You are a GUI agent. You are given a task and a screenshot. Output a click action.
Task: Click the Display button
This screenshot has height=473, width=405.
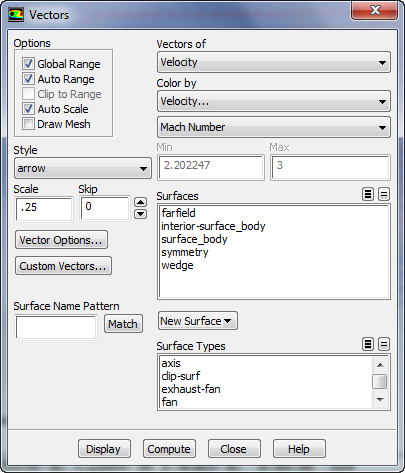(104, 449)
